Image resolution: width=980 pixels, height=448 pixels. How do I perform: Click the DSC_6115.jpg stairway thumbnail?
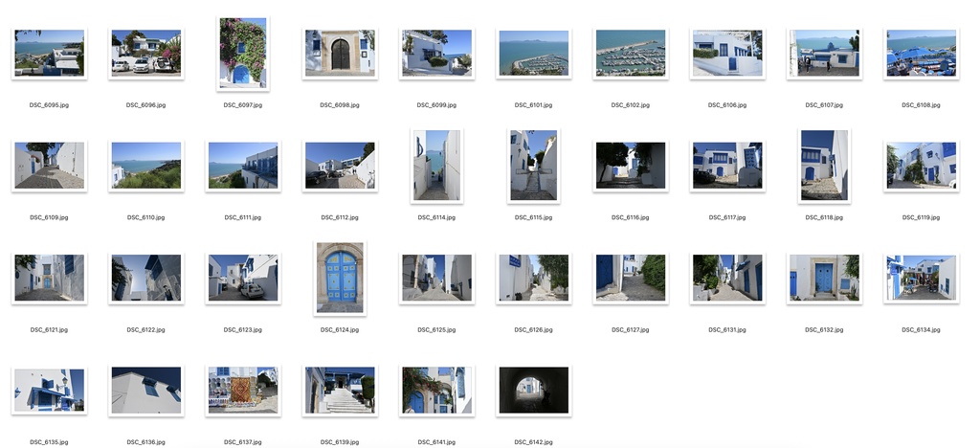(534, 166)
